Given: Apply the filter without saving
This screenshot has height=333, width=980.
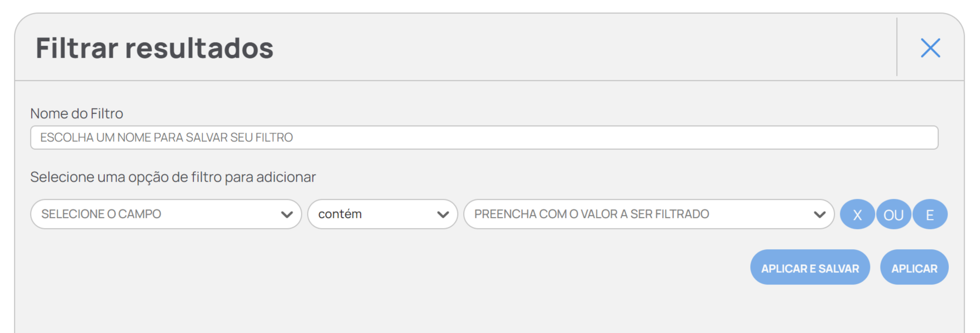Looking at the screenshot, I should (x=914, y=267).
